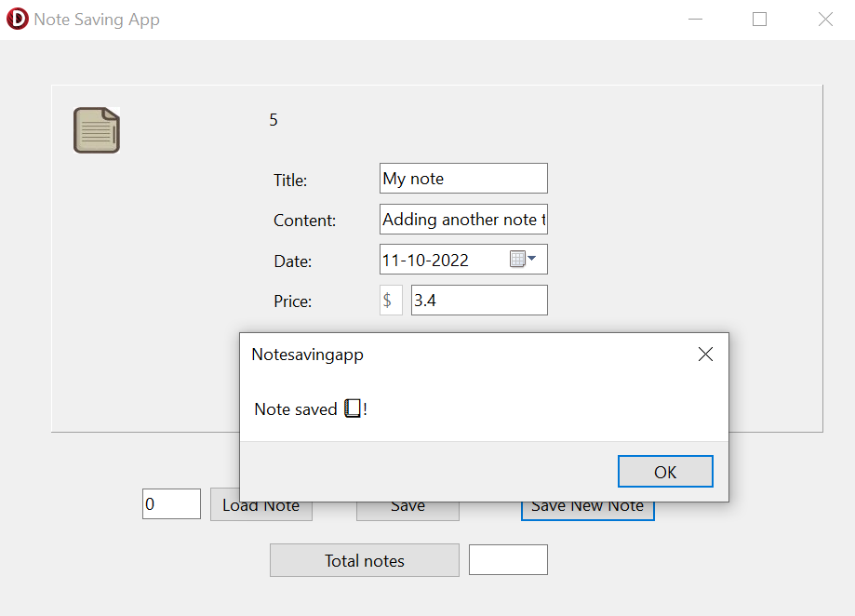Click the Content text field
Viewport: 855px width, 616px height.
click(462, 219)
